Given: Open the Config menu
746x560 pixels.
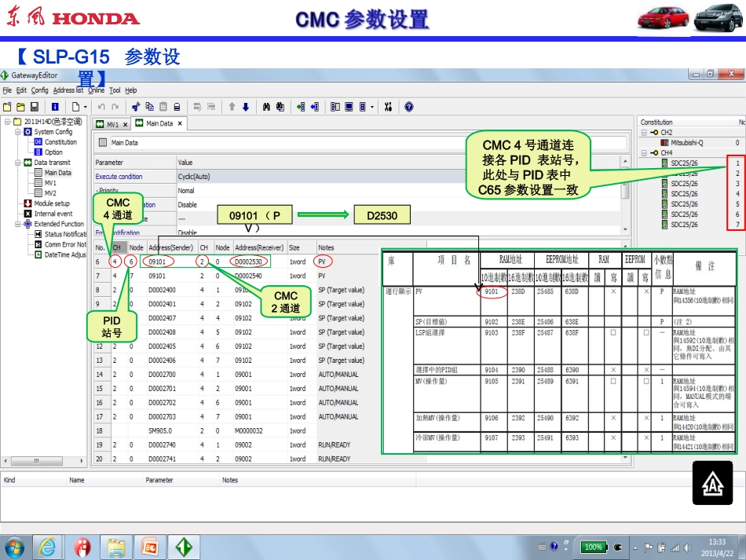Looking at the screenshot, I should [39, 90].
